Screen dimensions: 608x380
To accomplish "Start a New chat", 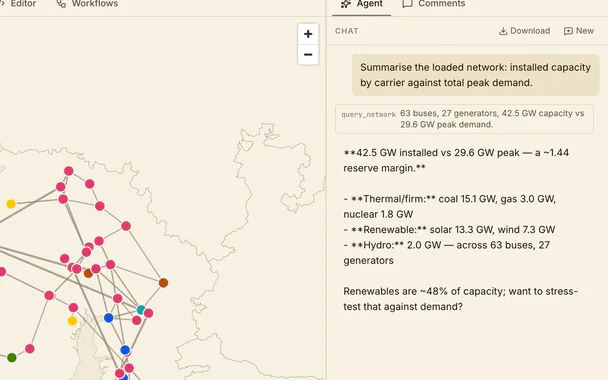I will pyautogui.click(x=579, y=31).
